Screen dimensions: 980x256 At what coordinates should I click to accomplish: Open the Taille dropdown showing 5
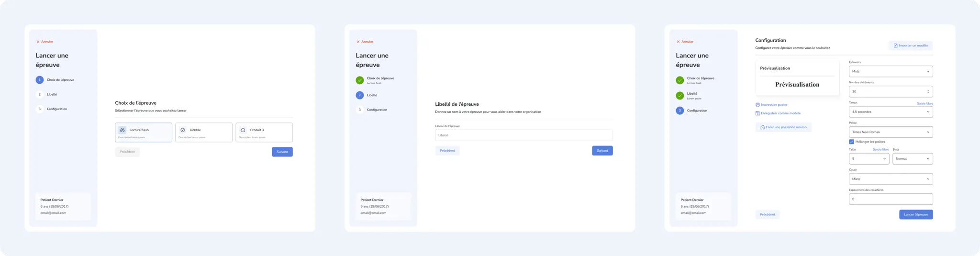(x=869, y=159)
